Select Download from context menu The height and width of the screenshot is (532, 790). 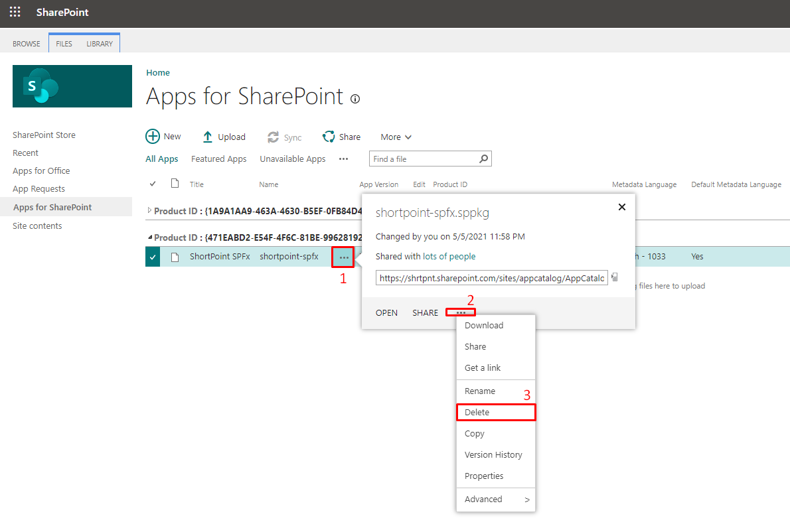click(x=496, y=326)
